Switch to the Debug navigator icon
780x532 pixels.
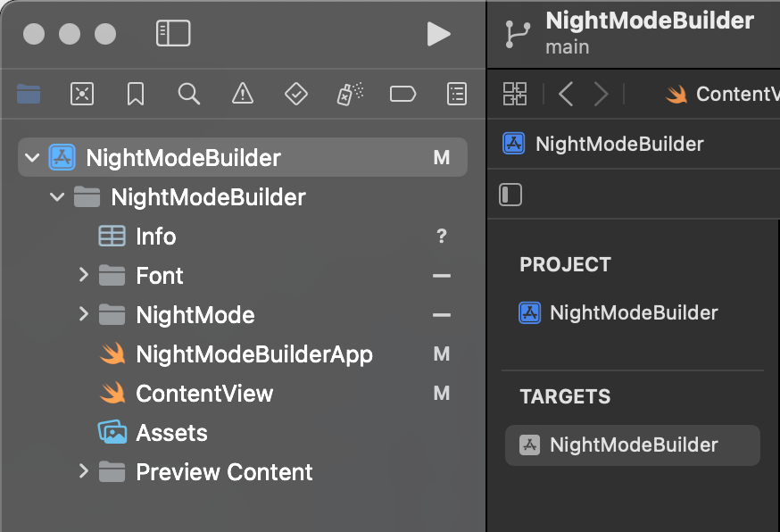click(x=349, y=94)
